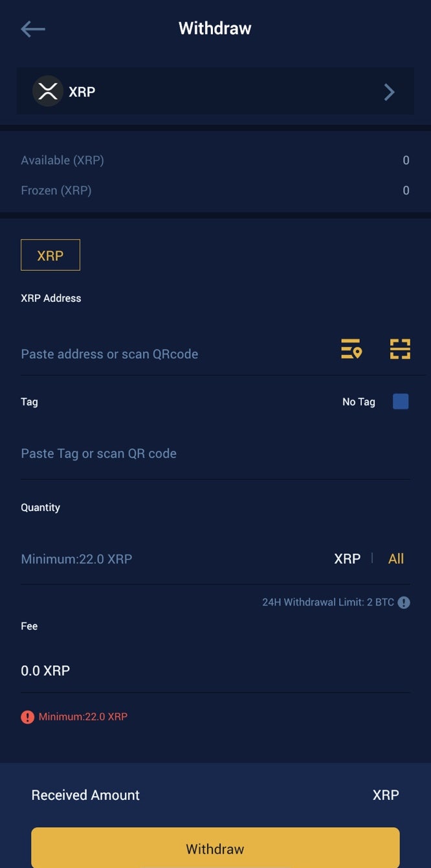Enable the No Tag checkbox
Screen dimensions: 431x868
pyautogui.click(x=401, y=402)
